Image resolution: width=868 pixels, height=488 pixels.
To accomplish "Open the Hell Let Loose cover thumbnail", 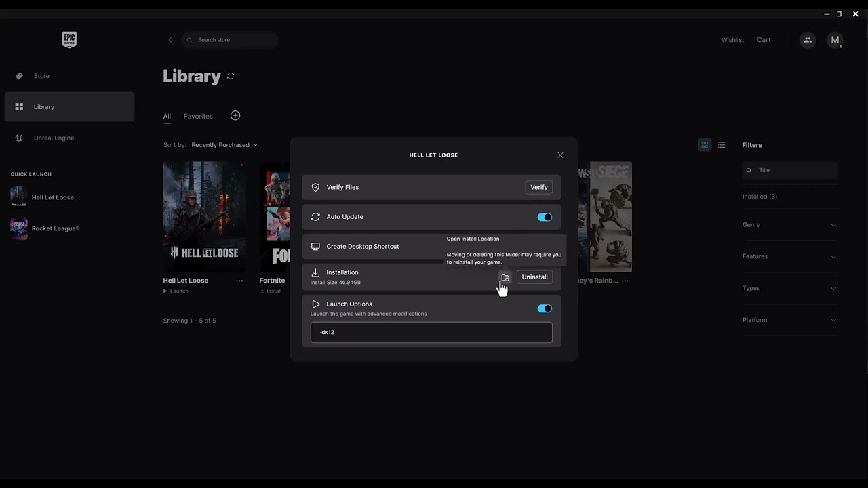I will tap(204, 216).
